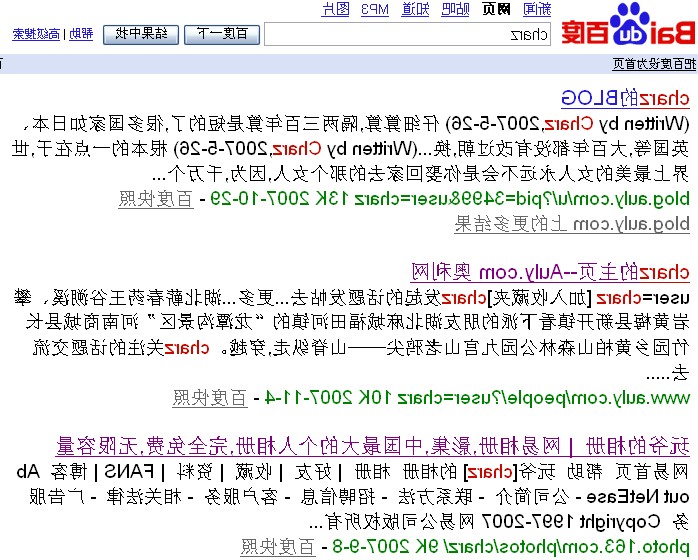Image resolution: width=698 pixels, height=560 pixels.
Task: Open charz的主页--Auly.com 奥利网 result
Action: tap(550, 272)
